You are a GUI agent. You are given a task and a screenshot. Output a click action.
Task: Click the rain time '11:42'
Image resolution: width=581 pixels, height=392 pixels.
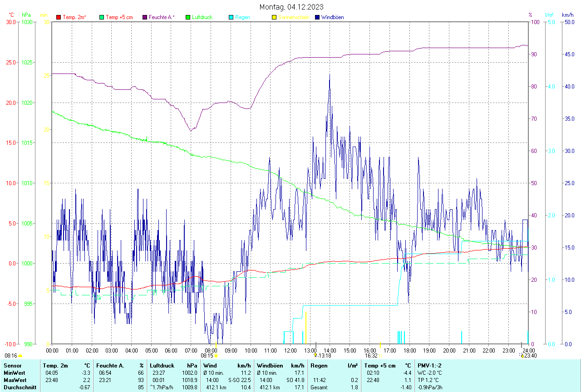[x=319, y=380]
